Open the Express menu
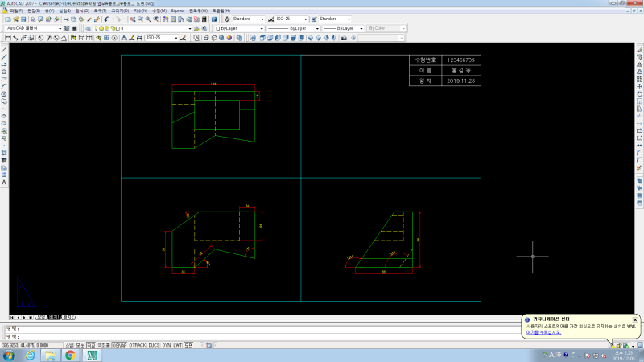Image resolution: width=644 pixels, height=362 pixels. coord(178,10)
